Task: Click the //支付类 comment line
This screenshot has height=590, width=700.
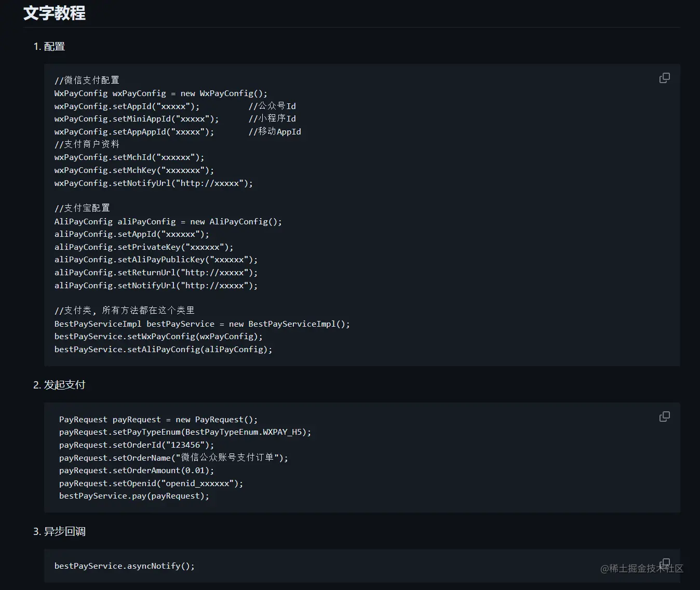Action: (125, 311)
